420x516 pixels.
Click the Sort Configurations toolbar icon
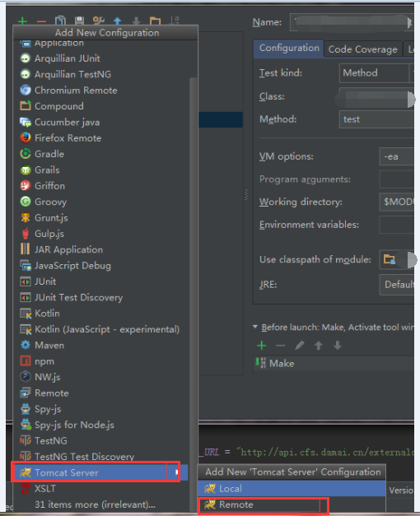point(175,21)
